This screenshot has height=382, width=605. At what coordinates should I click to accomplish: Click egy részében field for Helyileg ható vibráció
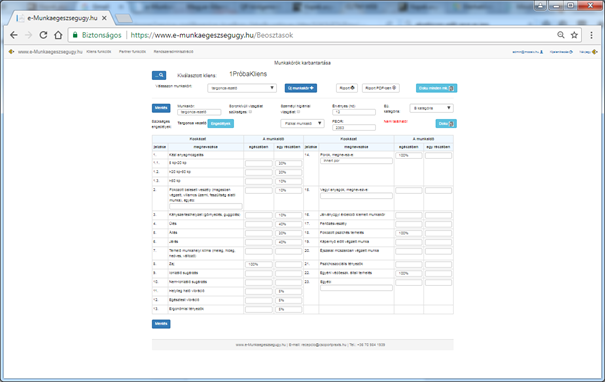tap(289, 291)
